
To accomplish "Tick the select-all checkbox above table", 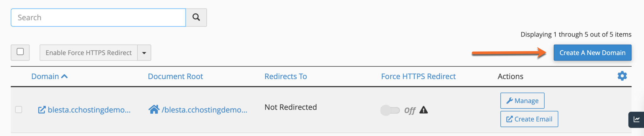I will pos(20,52).
